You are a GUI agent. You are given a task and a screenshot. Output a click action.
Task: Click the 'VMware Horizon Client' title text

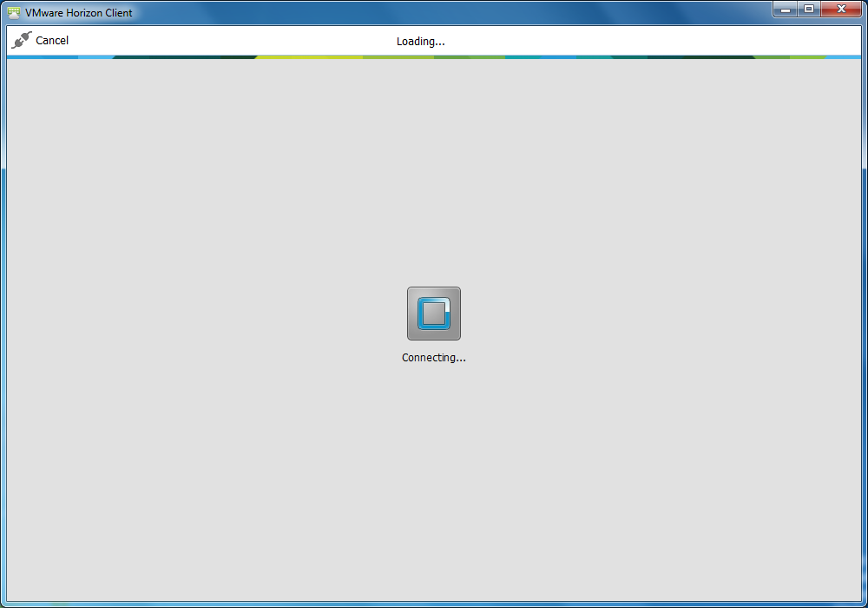click(x=79, y=13)
